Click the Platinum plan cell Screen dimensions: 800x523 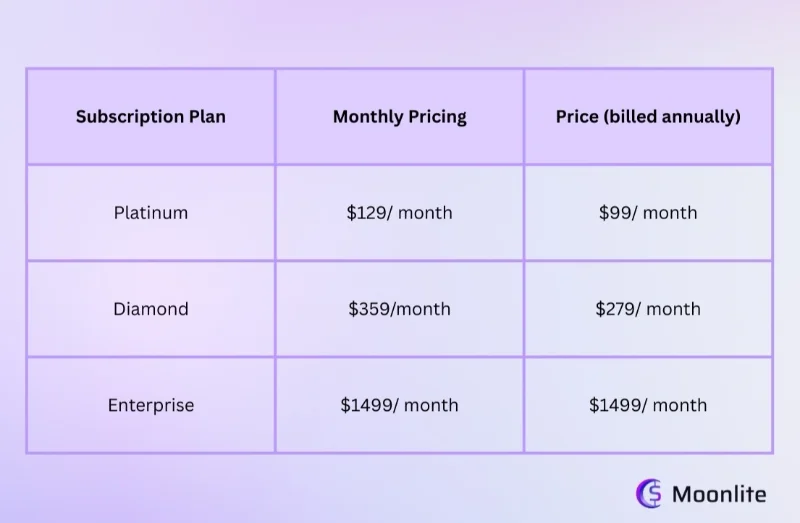tap(151, 213)
